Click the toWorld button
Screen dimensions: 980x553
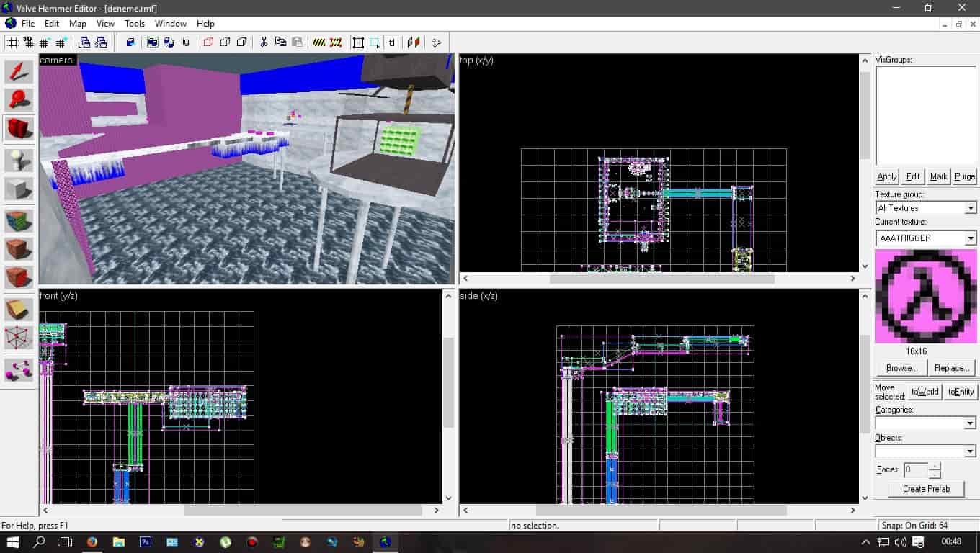[925, 392]
